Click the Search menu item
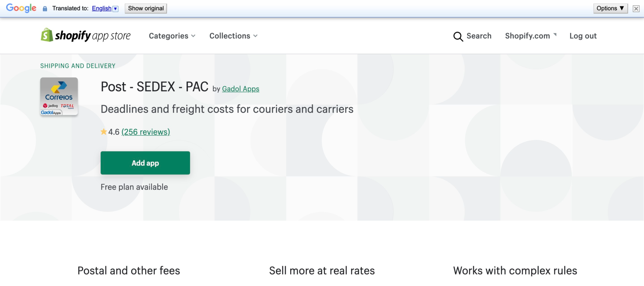Image resolution: width=644 pixels, height=286 pixels. [479, 36]
